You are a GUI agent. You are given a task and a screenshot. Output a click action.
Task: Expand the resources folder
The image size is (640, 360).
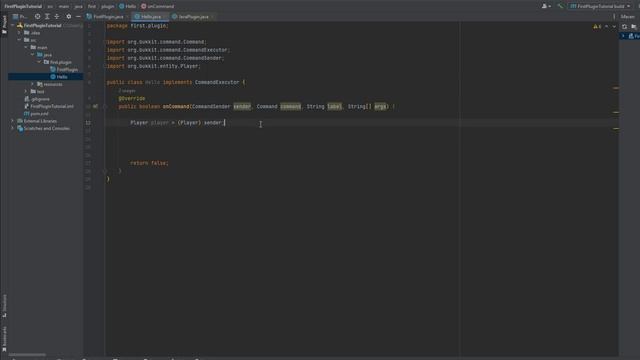[33, 84]
